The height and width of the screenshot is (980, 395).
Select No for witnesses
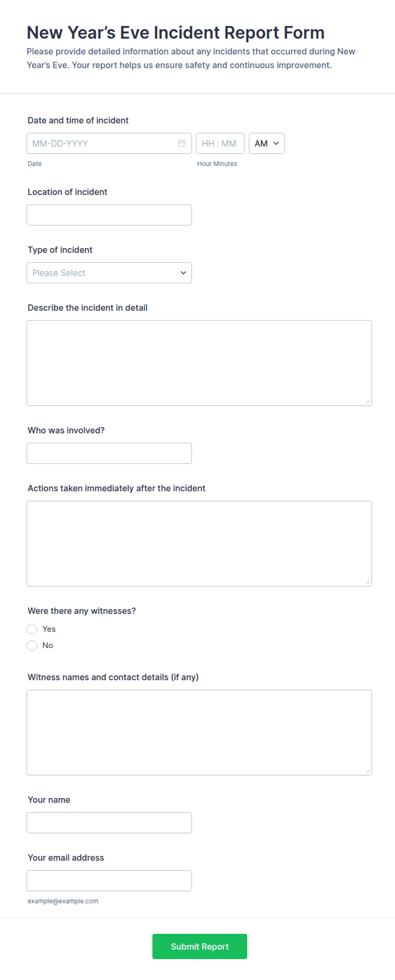point(32,646)
